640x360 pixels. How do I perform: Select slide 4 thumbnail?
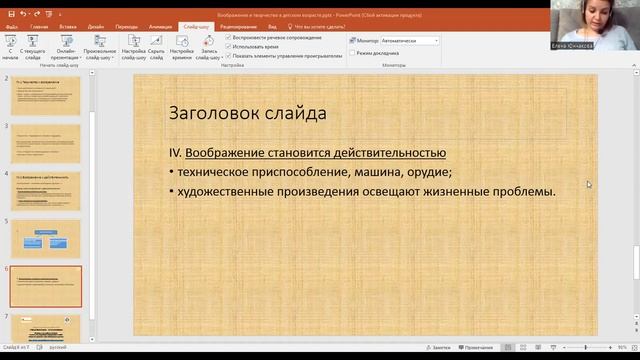[46, 191]
